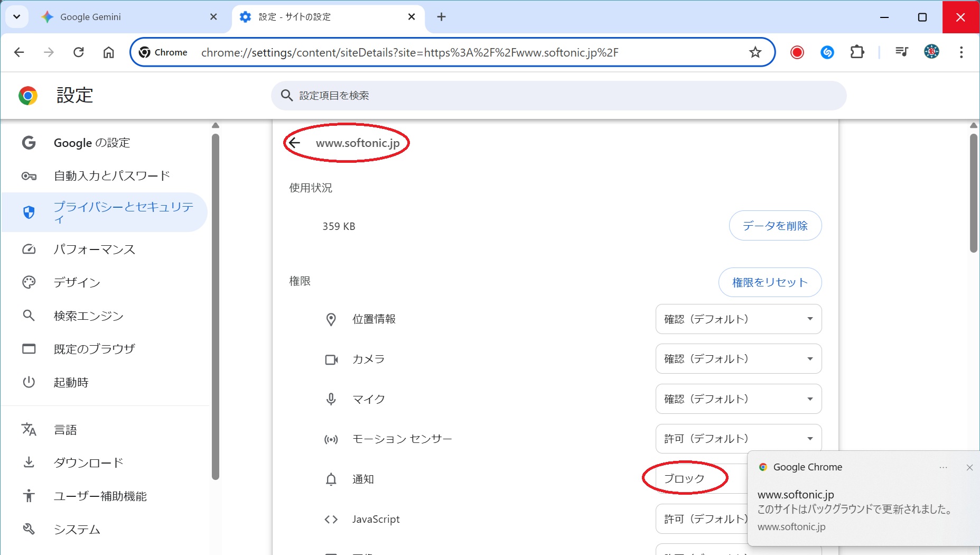
Task: Click the red record extension icon
Action: coord(797,52)
